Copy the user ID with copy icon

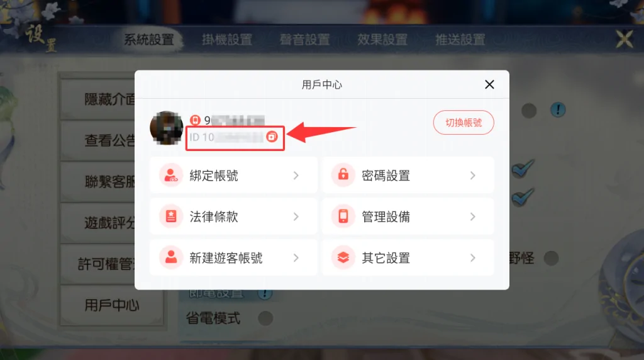pyautogui.click(x=272, y=137)
